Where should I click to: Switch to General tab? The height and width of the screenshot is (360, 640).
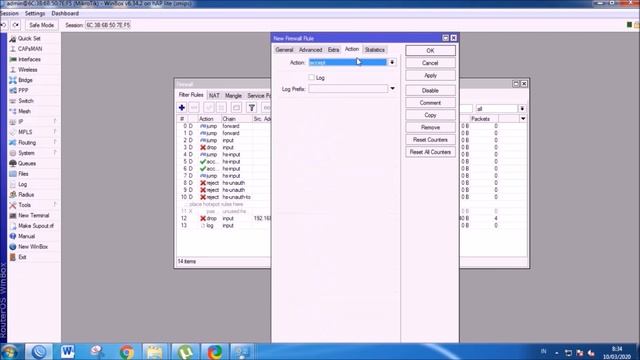click(x=284, y=50)
